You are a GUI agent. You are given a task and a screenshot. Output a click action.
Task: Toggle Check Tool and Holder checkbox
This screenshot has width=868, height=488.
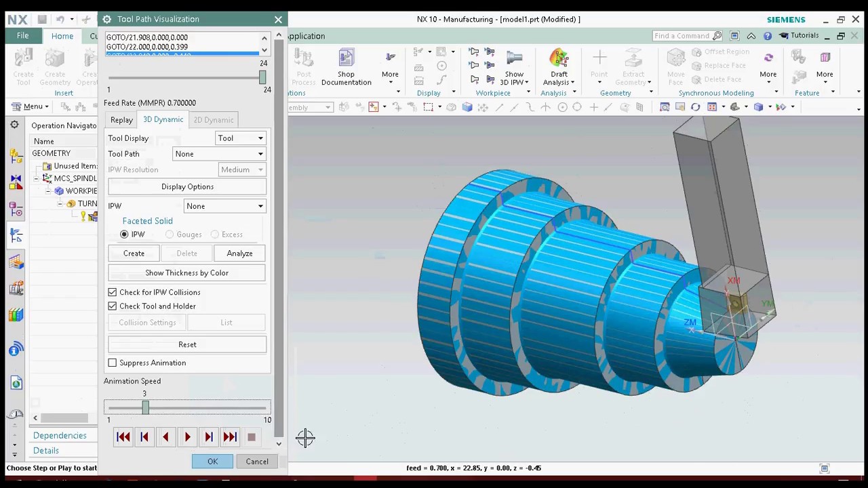click(x=113, y=306)
